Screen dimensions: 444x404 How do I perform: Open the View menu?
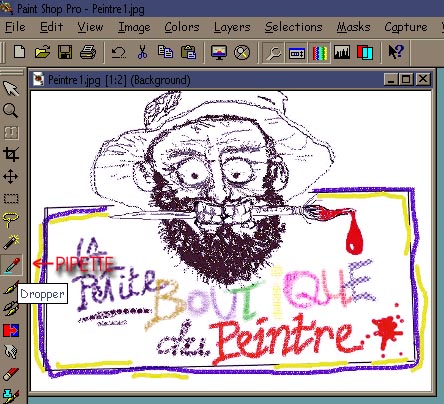(90, 27)
